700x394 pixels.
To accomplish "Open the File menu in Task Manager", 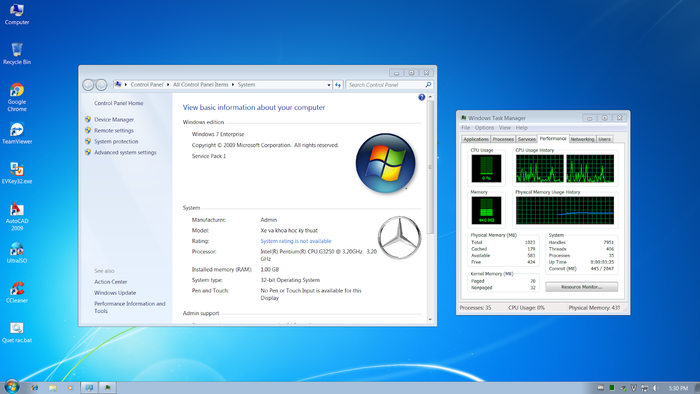I will (x=466, y=128).
